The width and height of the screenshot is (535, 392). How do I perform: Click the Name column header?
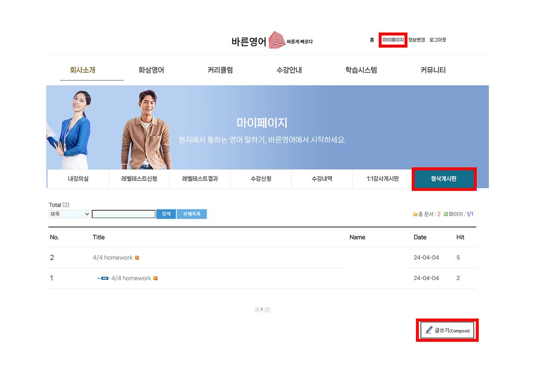[x=357, y=238]
